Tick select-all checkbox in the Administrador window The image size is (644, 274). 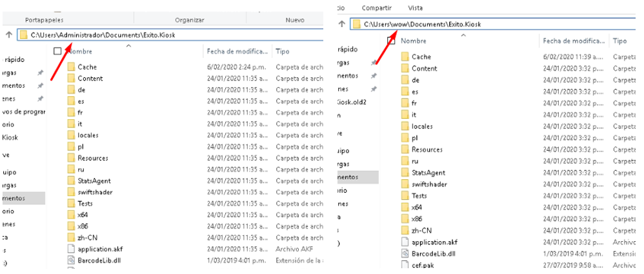coord(58,50)
